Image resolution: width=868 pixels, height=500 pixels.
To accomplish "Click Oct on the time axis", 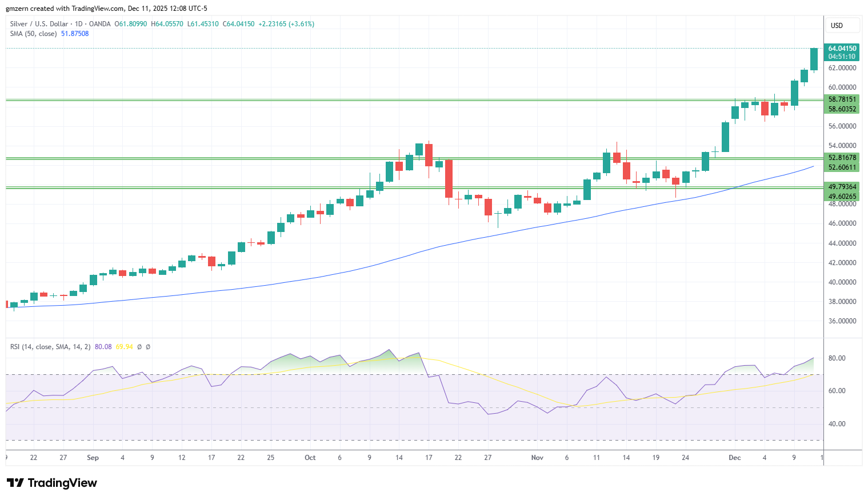I will pos(310,458).
